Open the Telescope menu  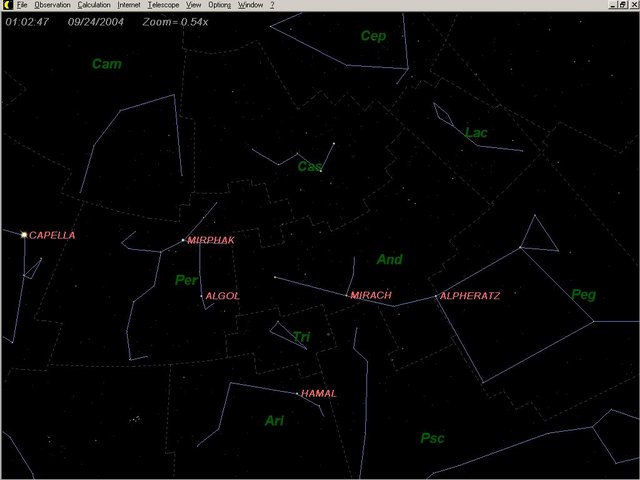pos(163,5)
